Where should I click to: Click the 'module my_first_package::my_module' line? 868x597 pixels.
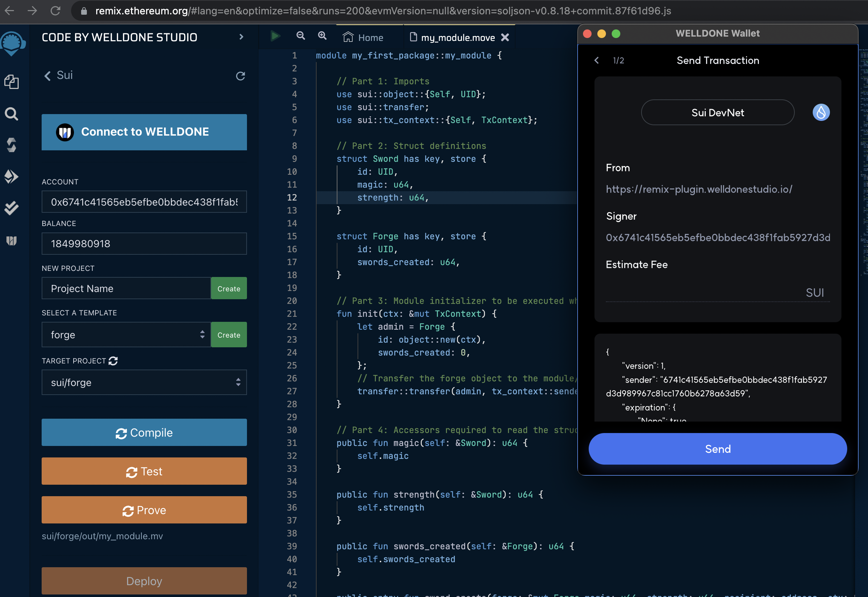click(409, 55)
